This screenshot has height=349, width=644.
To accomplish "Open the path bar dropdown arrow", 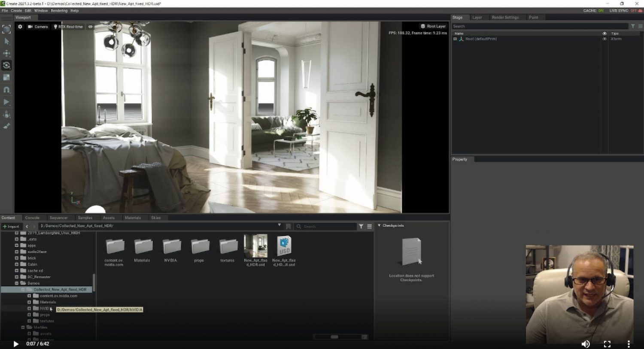I will 279,225.
